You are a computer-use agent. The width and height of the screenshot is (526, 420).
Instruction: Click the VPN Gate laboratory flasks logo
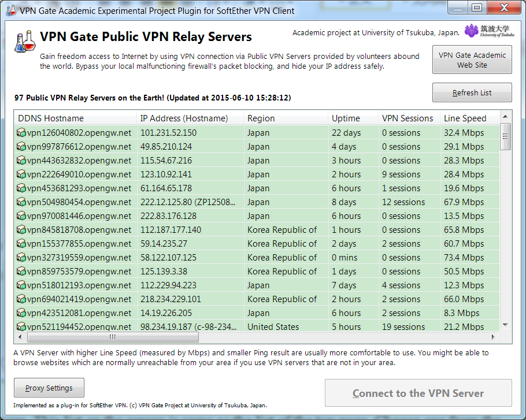[25, 41]
